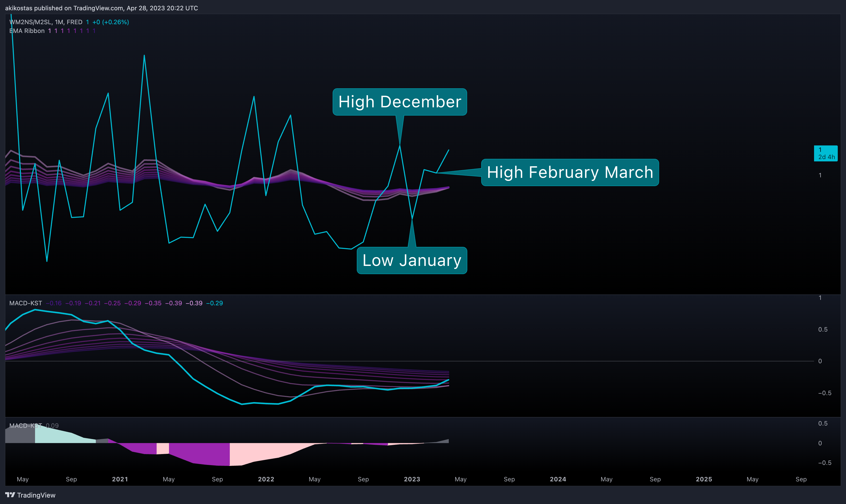Click the lower MACD-KST histogram legend
This screenshot has height=504, width=846.
tap(26, 425)
